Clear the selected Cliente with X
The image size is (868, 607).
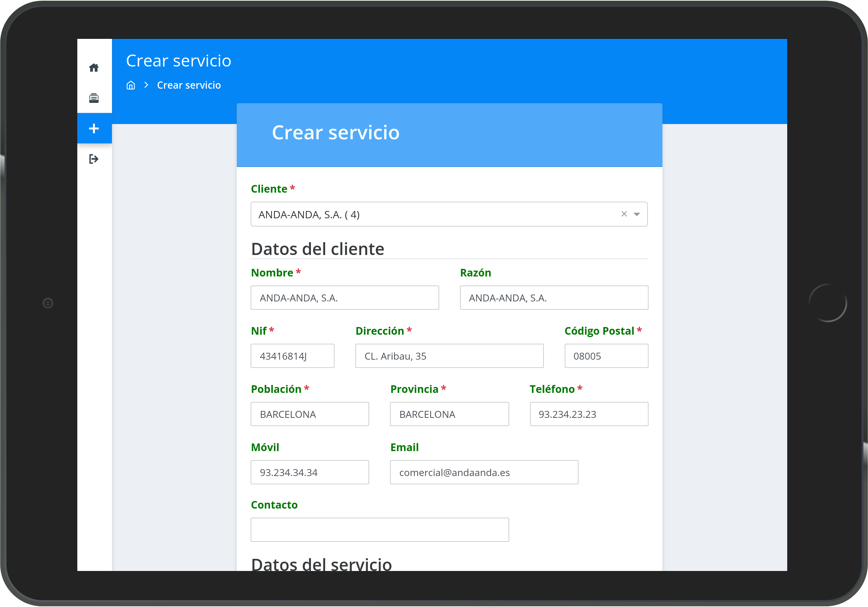click(624, 214)
